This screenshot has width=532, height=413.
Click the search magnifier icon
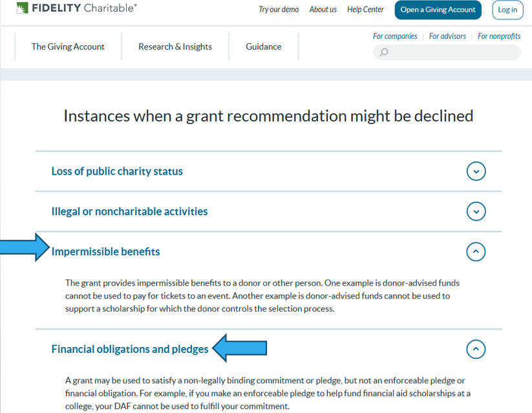point(384,52)
